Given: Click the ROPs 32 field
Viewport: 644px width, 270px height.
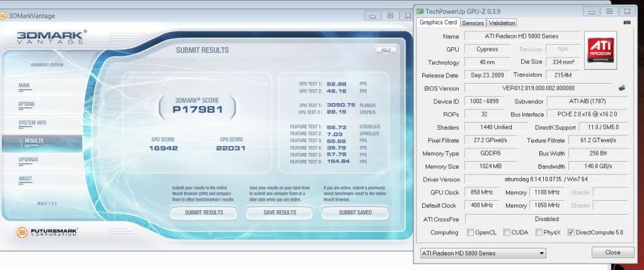Looking at the screenshot, I should point(484,114).
